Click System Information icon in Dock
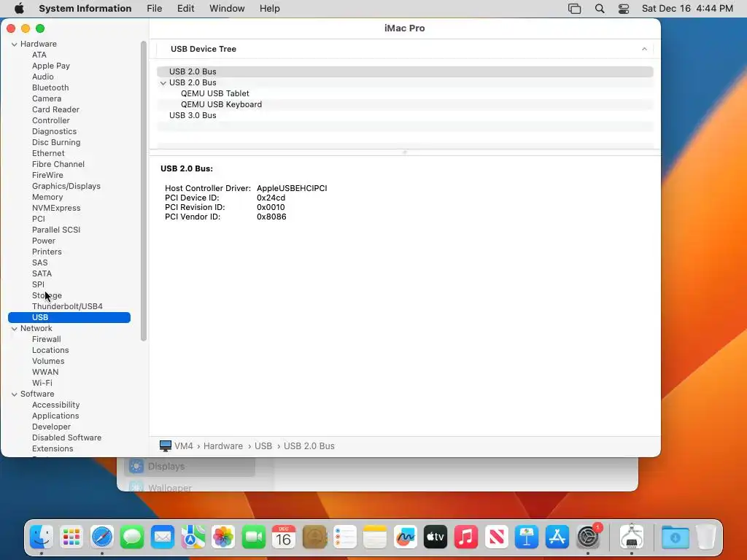747x560 pixels. (632, 537)
